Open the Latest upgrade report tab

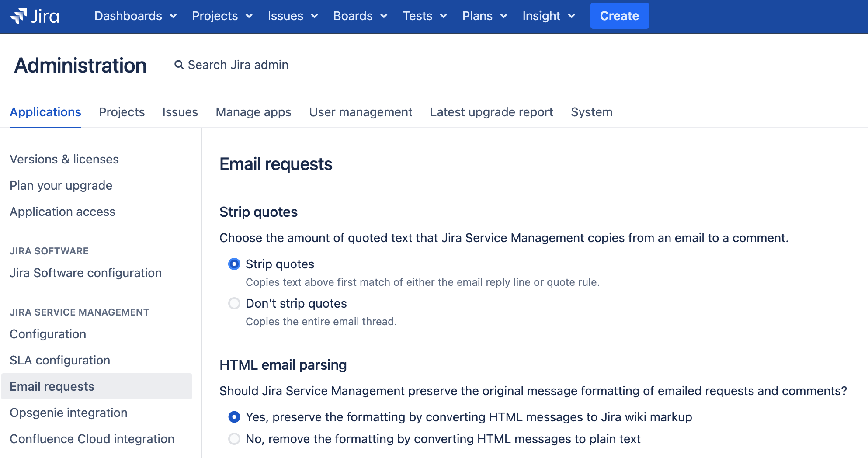(x=491, y=112)
